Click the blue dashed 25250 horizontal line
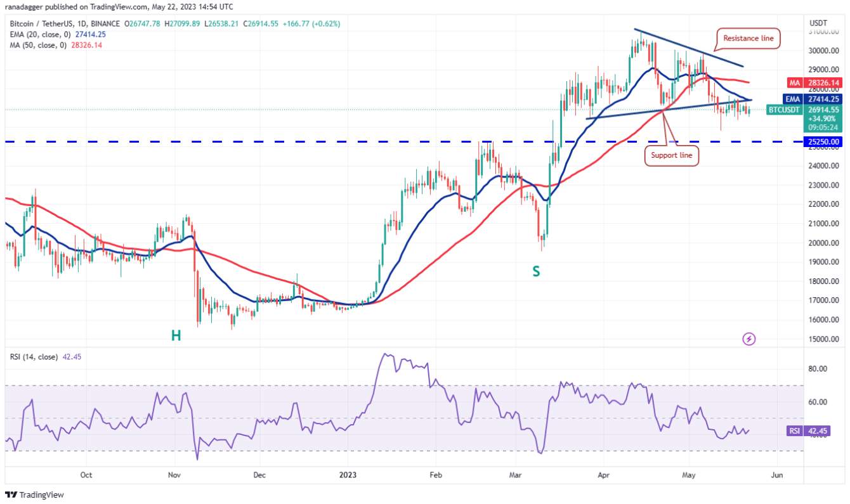This screenshot has width=850, height=504. [x=403, y=141]
